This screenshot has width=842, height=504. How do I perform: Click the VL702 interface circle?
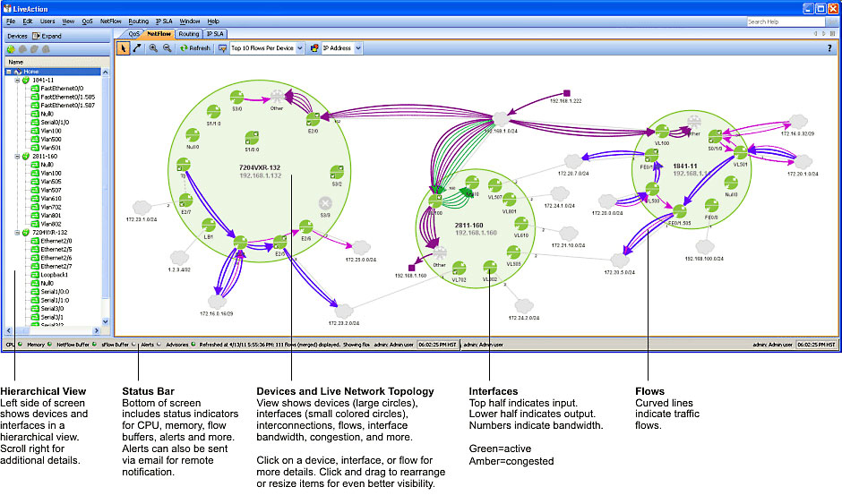pos(460,268)
